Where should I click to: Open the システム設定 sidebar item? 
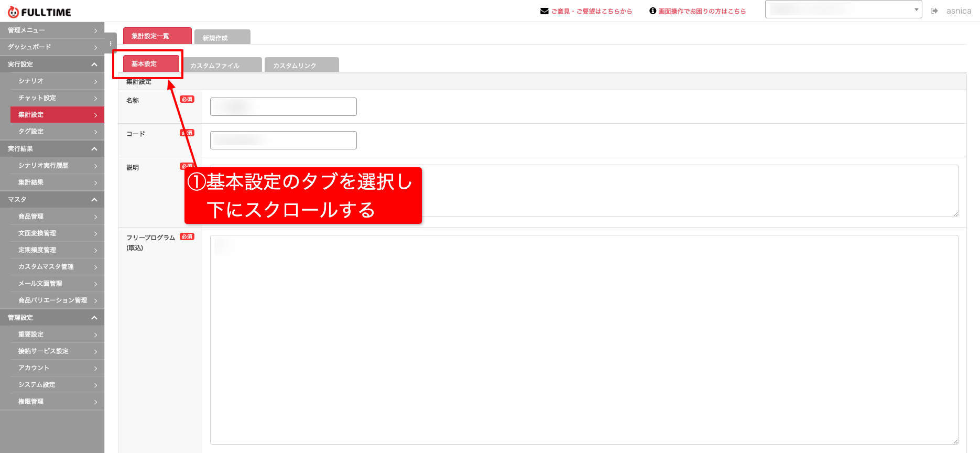[x=58, y=384]
